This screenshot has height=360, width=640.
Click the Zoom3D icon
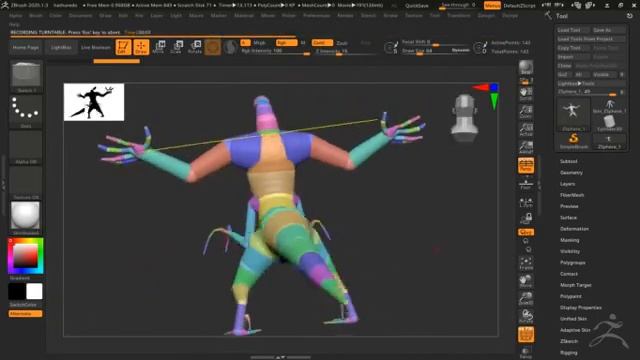click(526, 299)
